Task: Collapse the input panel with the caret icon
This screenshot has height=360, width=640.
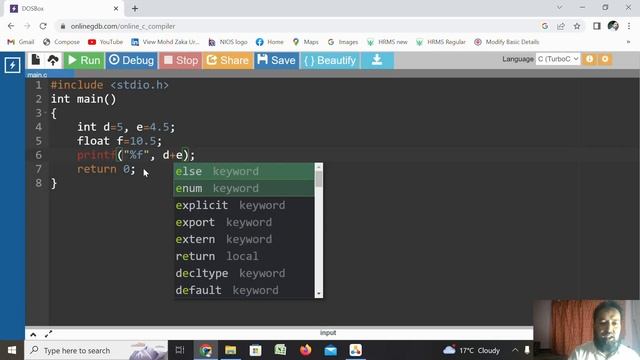Action: coord(33,335)
